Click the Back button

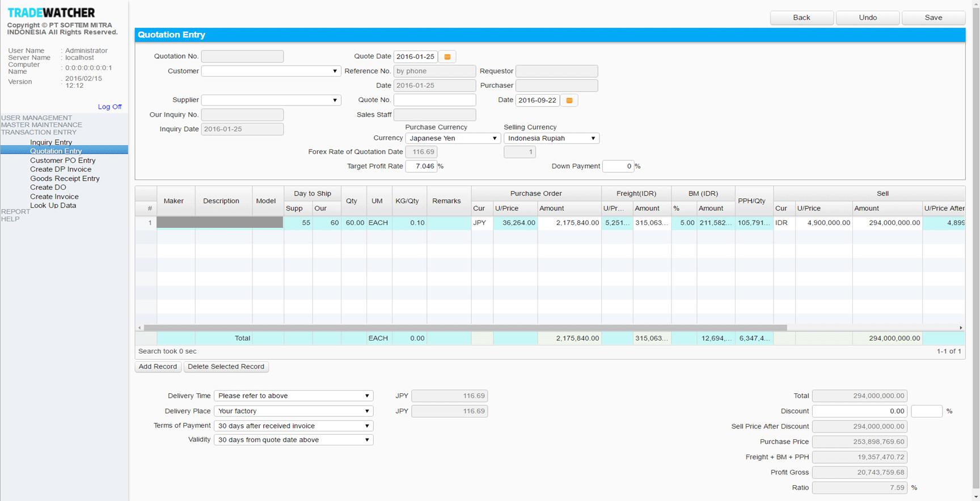801,18
